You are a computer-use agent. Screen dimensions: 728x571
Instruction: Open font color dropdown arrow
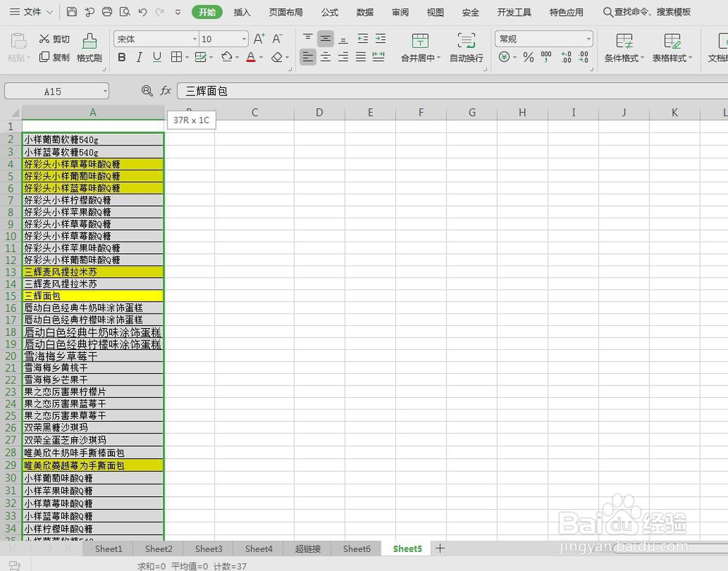[261, 57]
